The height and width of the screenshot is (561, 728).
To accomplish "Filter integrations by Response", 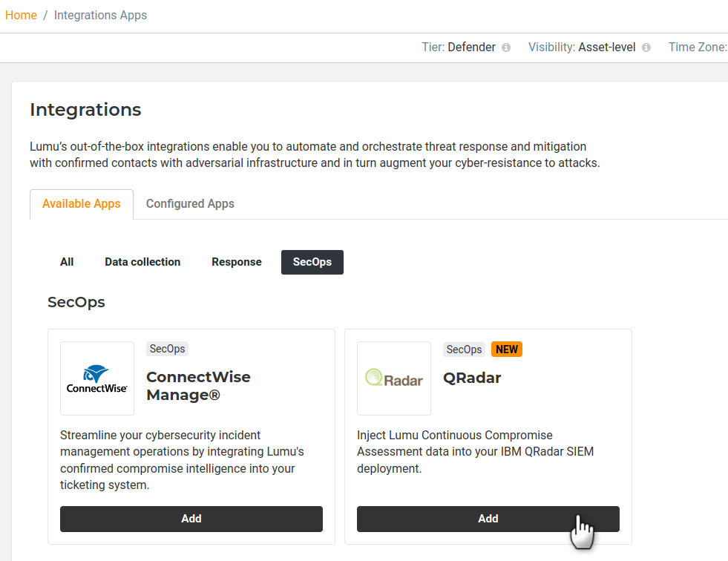I will (237, 262).
